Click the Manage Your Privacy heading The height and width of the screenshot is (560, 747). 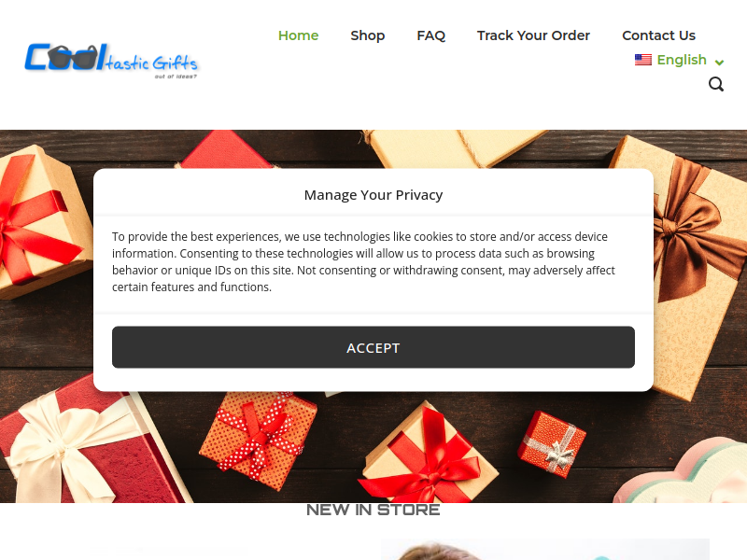pyautogui.click(x=373, y=195)
